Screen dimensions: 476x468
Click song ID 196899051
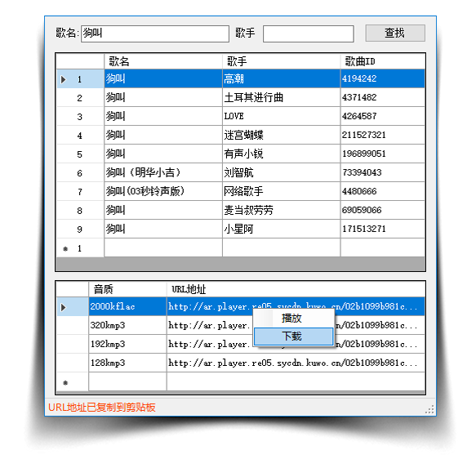coord(382,154)
